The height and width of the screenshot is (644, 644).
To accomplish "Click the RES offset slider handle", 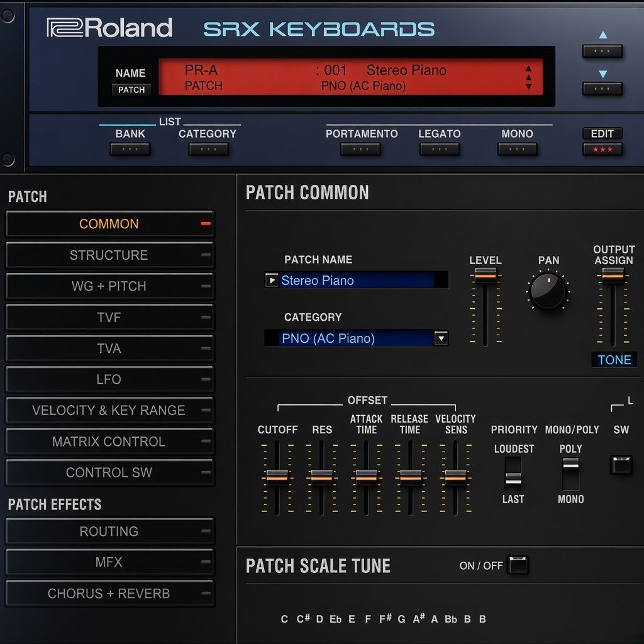I will click(321, 477).
